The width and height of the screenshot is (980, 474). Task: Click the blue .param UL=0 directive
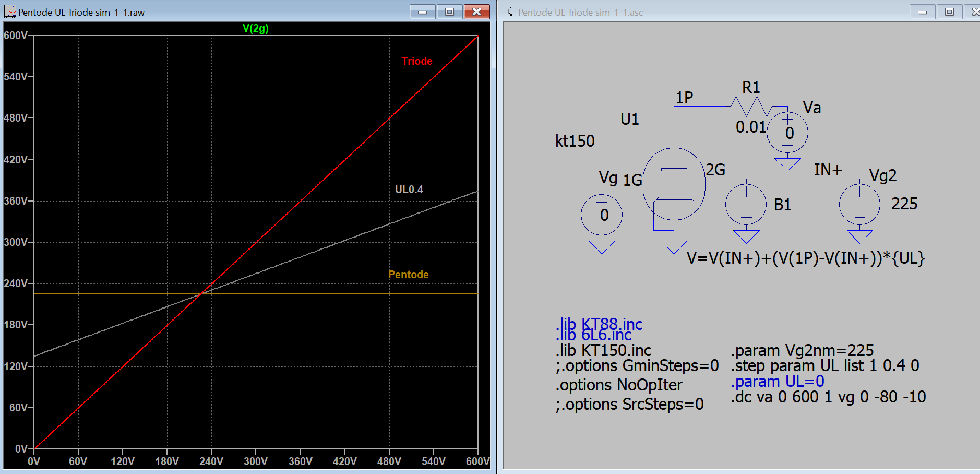tap(778, 382)
